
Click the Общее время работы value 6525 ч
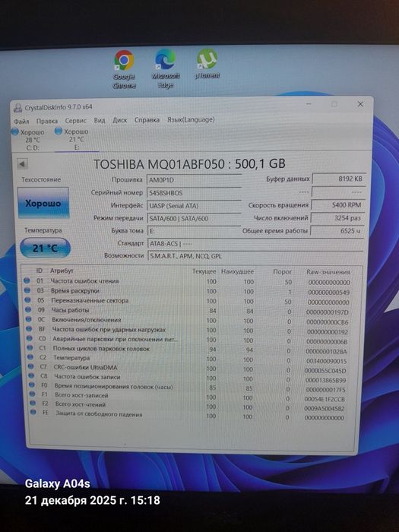pyautogui.click(x=337, y=231)
